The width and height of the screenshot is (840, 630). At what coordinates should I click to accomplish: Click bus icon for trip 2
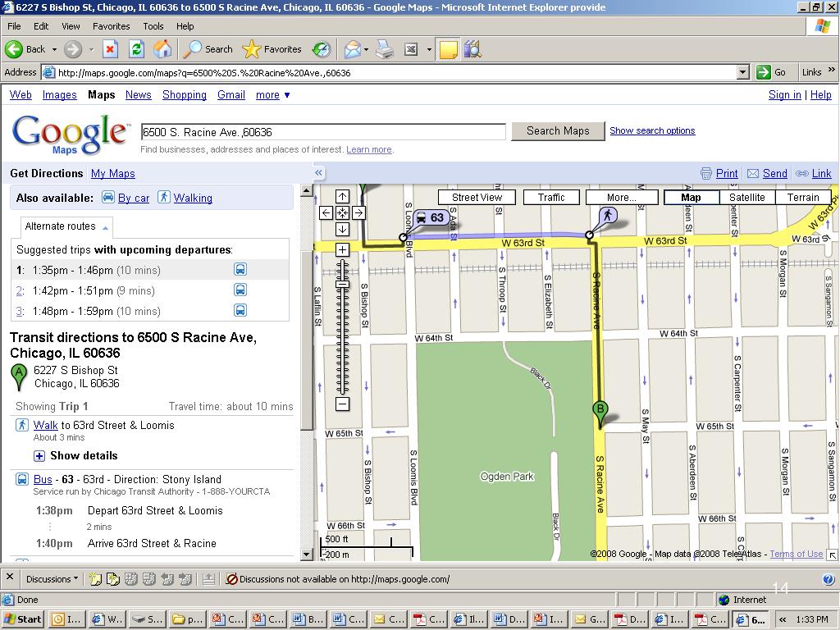240,290
